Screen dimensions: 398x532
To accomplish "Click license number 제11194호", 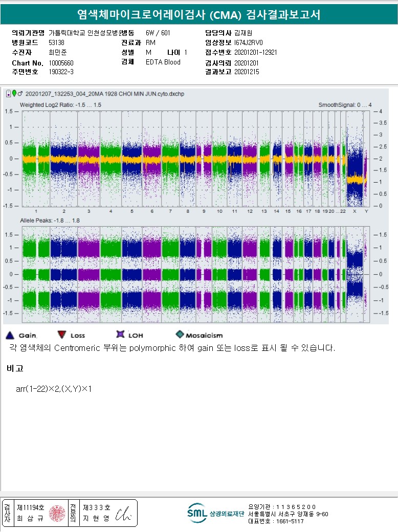I will pyautogui.click(x=31, y=507).
